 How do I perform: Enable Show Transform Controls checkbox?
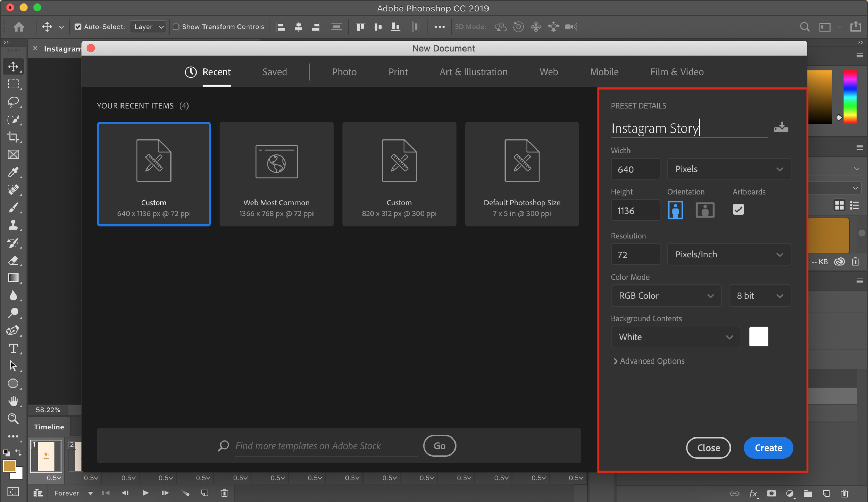pos(176,27)
